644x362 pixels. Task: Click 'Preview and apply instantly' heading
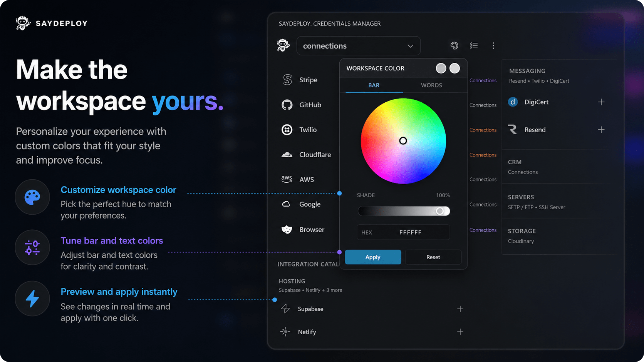click(x=119, y=292)
